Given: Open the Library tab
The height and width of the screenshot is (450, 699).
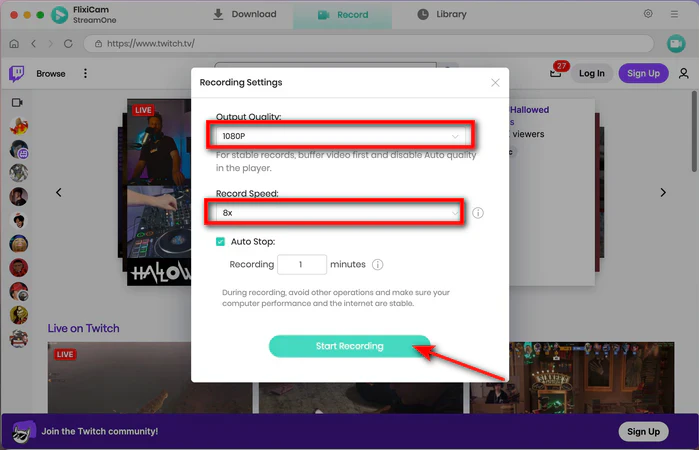Looking at the screenshot, I should point(442,14).
